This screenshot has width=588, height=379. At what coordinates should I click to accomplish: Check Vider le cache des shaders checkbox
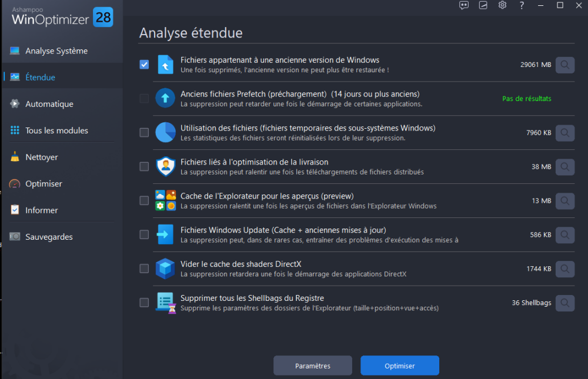[144, 269]
